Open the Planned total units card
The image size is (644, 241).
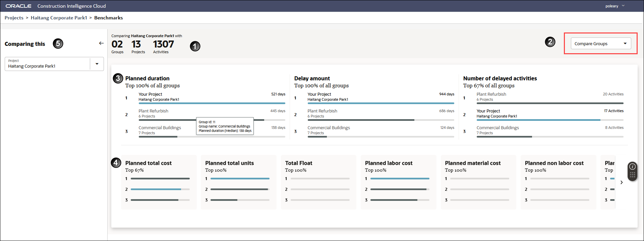(x=239, y=182)
